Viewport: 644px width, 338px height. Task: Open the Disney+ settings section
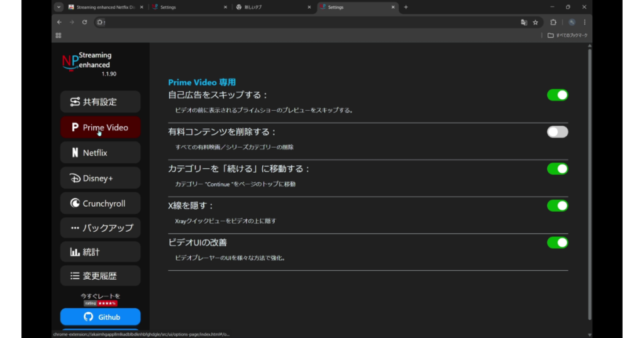coord(100,178)
